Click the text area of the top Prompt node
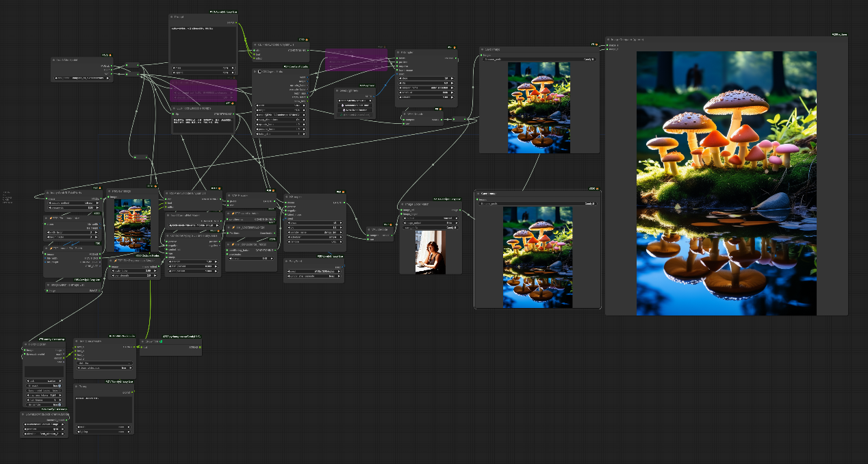This screenshot has width=868, height=464. coord(203,45)
